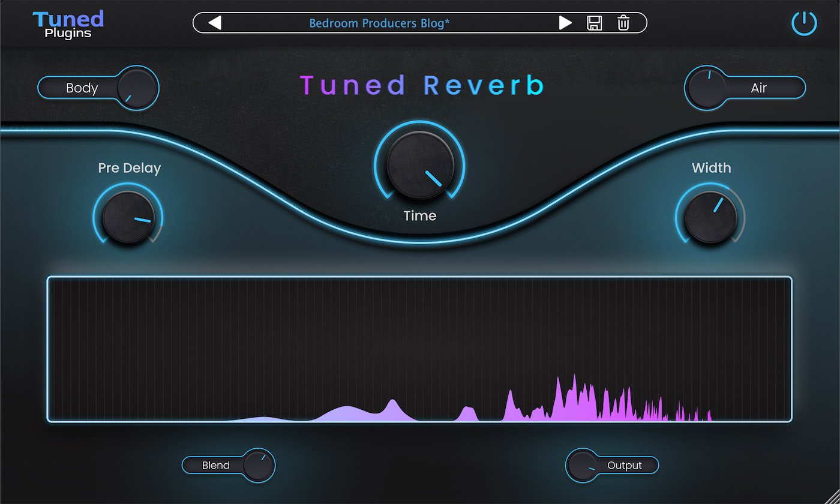The height and width of the screenshot is (504, 840).
Task: Click the Pre Delay knob
Action: (128, 217)
